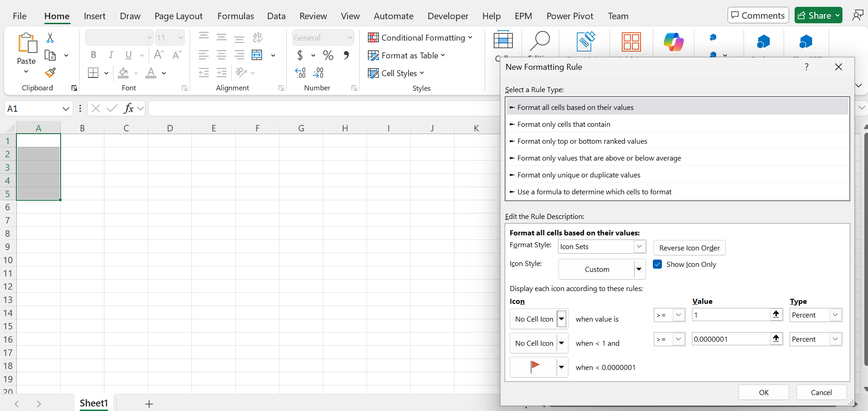This screenshot has height=411, width=868.
Task: Click inside the Name Box field
Action: click(32, 108)
